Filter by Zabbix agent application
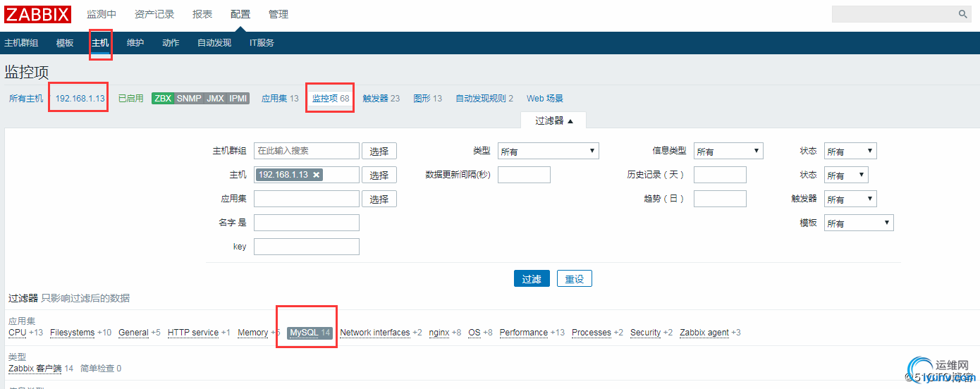980x389 pixels. click(704, 333)
